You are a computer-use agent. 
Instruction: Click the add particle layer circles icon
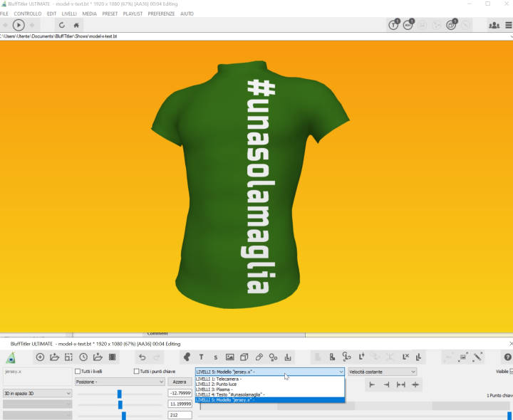pyautogui.click(x=273, y=357)
